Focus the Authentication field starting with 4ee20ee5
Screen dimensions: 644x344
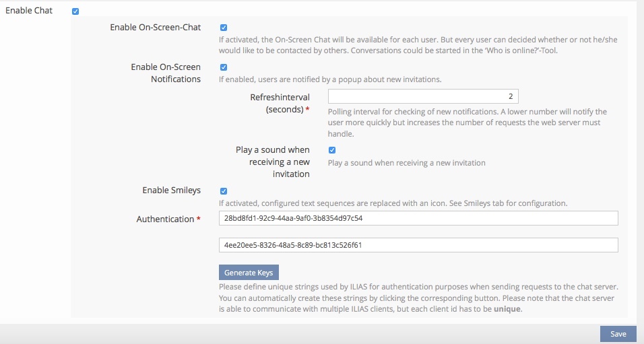[x=418, y=245]
